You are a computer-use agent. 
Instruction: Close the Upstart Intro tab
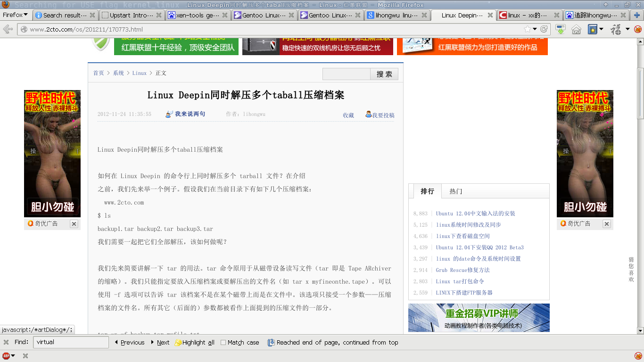[x=158, y=15]
